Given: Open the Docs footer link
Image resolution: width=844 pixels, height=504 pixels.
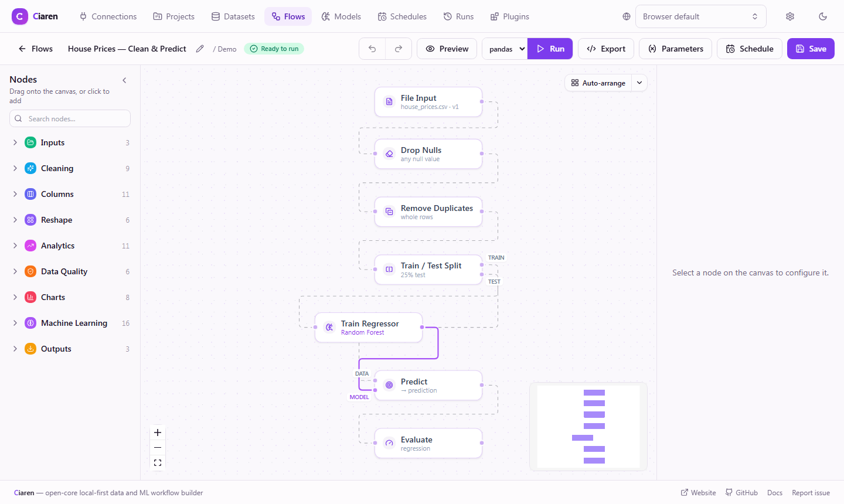Looking at the screenshot, I should (x=775, y=493).
